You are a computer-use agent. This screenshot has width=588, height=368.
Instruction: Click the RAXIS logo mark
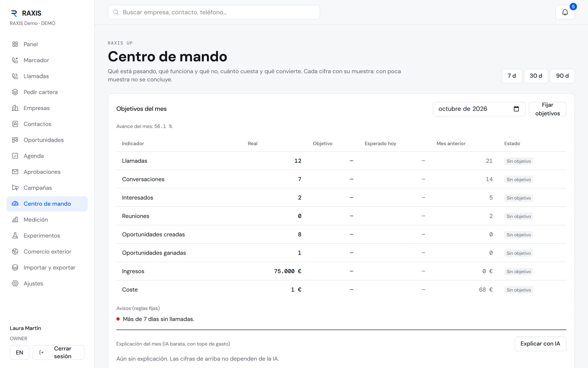tap(14, 13)
